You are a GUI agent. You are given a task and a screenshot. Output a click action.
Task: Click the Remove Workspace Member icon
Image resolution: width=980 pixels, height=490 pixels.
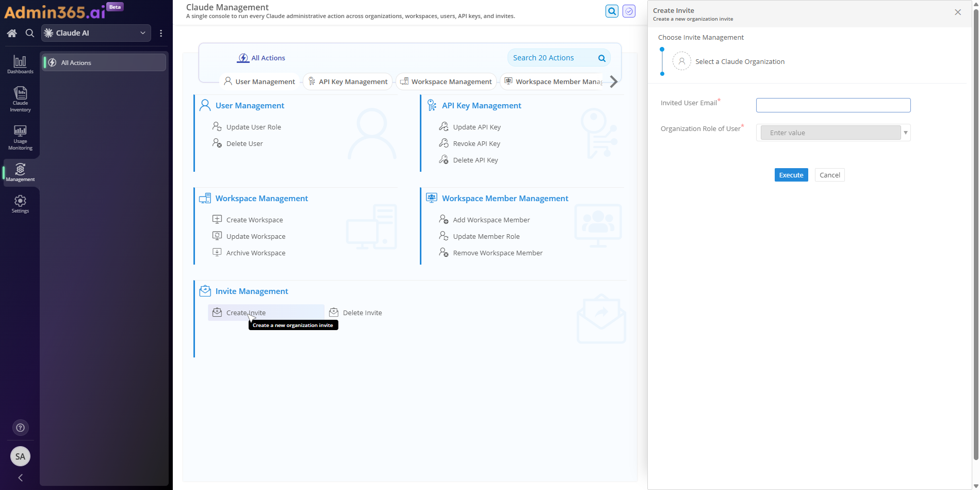pyautogui.click(x=444, y=252)
